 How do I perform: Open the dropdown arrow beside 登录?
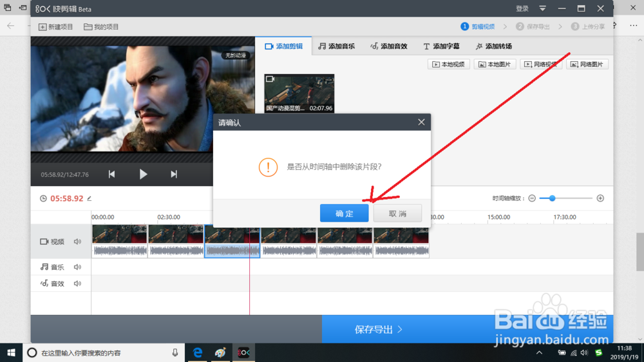[x=542, y=8]
